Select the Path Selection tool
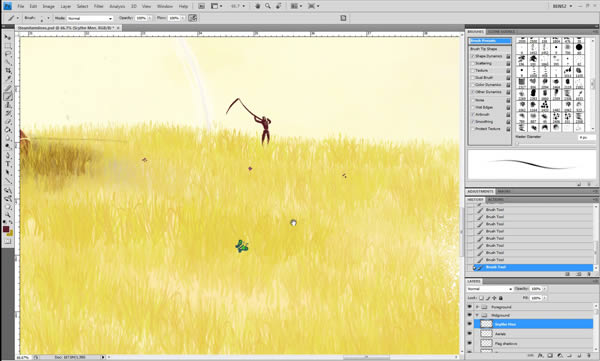Viewport: 600px width, 361px height. (x=8, y=172)
